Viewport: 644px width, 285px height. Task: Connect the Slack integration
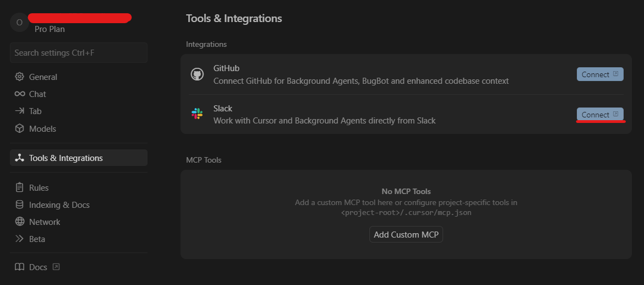(x=600, y=114)
